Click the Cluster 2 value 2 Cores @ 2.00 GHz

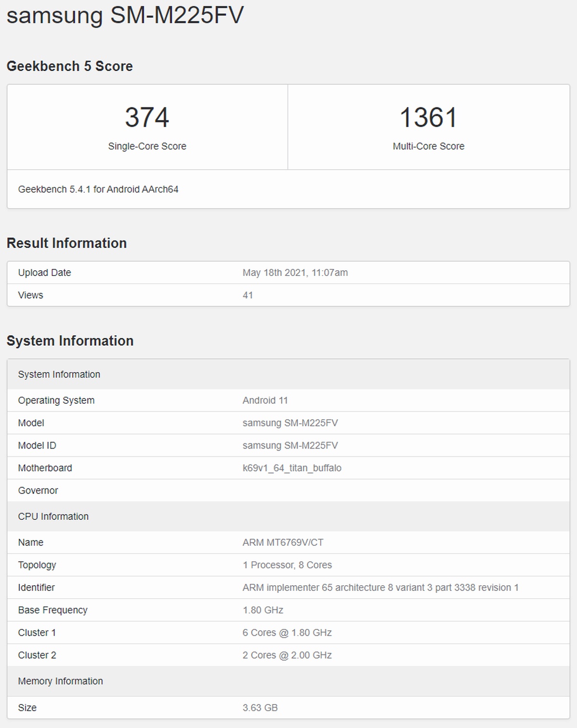[x=287, y=655]
